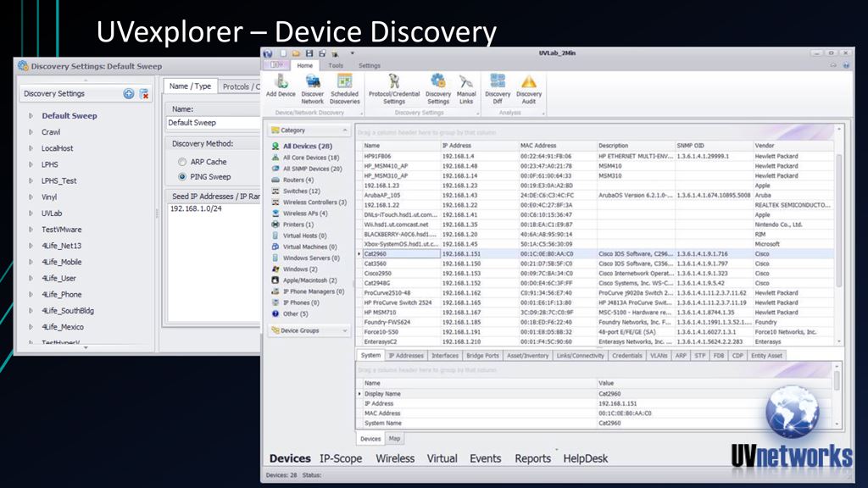Click the Manual Links icon

[x=466, y=89]
